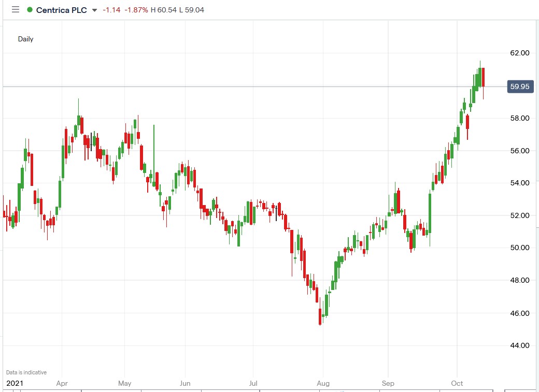Open the instrument dropdown next to Centrica PLC
This screenshot has width=539, height=392.
tap(93, 9)
